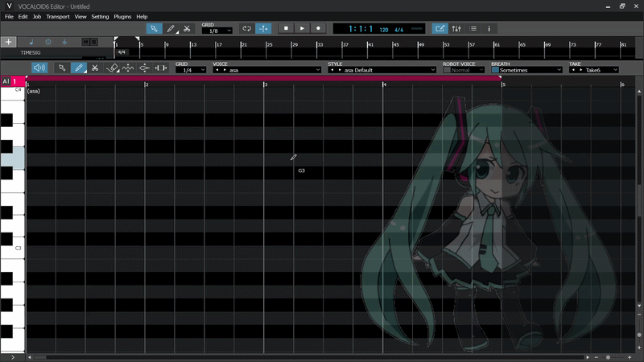The height and width of the screenshot is (362, 644).
Task: Open the editor GRID 1/4 dropdown
Action: click(x=191, y=70)
